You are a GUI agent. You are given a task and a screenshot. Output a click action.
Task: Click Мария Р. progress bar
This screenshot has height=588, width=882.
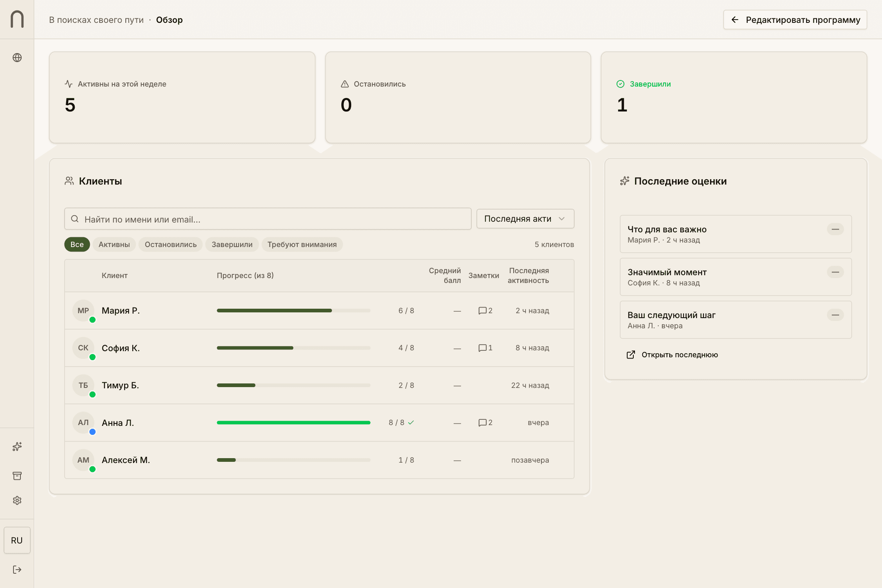pyautogui.click(x=294, y=311)
